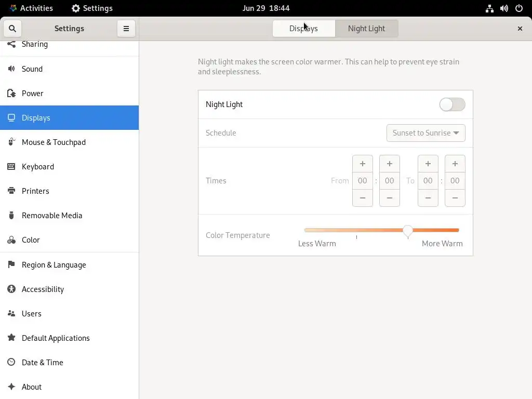This screenshot has height=399, width=532.
Task: Click the Sharing icon in the sidebar
Action: pyautogui.click(x=11, y=44)
